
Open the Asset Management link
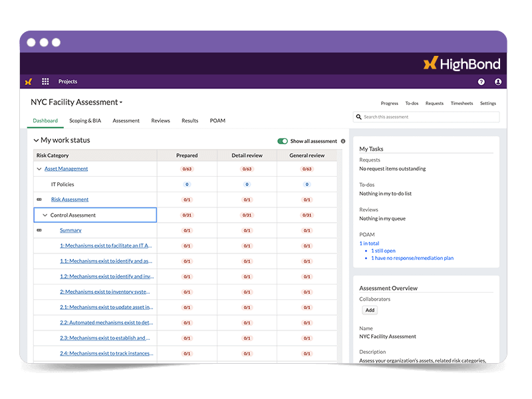[66, 169]
